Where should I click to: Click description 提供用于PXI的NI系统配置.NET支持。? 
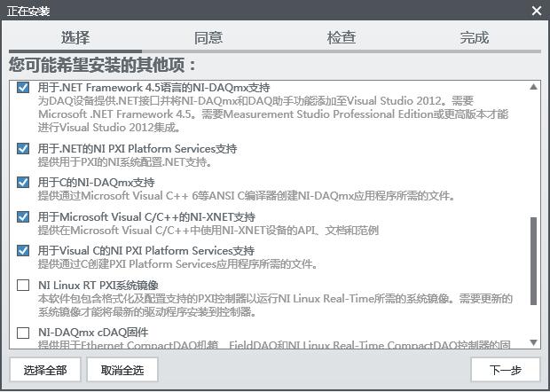coord(125,162)
